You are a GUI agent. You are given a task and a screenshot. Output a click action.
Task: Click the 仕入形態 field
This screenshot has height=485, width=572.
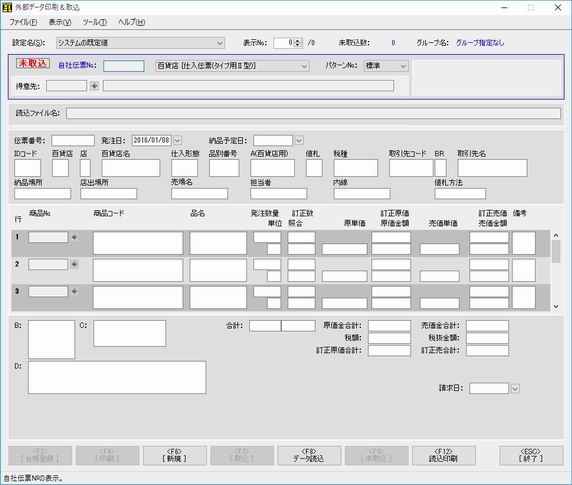tap(184, 168)
